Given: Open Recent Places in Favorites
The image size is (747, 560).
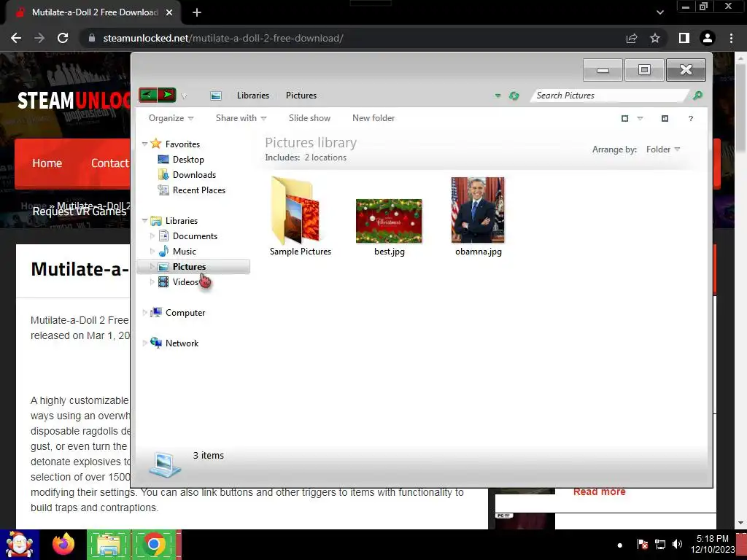Looking at the screenshot, I should pyautogui.click(x=198, y=190).
